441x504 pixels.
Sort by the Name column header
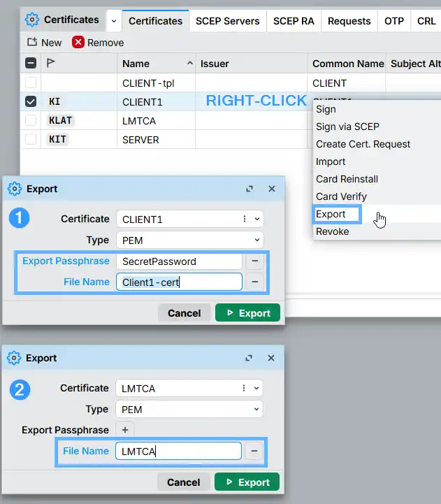157,64
